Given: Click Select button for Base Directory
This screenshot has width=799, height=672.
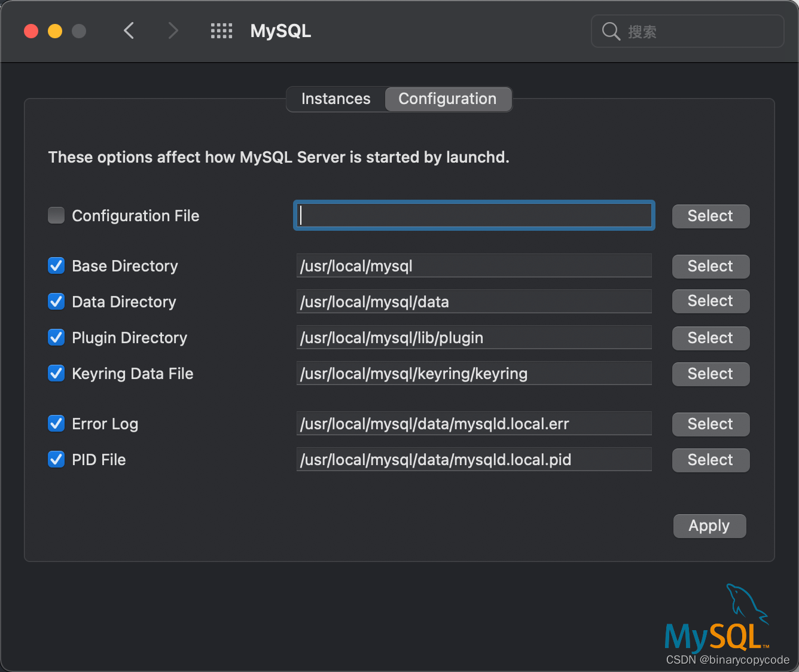Looking at the screenshot, I should click(x=710, y=266).
